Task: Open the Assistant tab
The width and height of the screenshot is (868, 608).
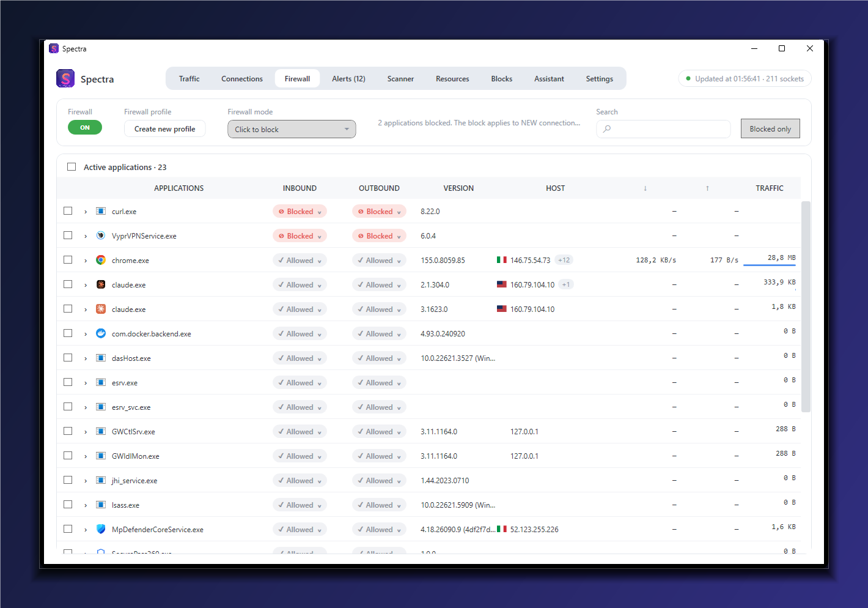Action: click(x=549, y=79)
